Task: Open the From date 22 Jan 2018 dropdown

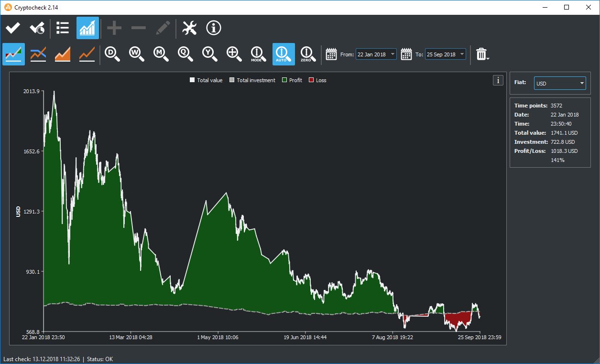Action: [x=376, y=54]
